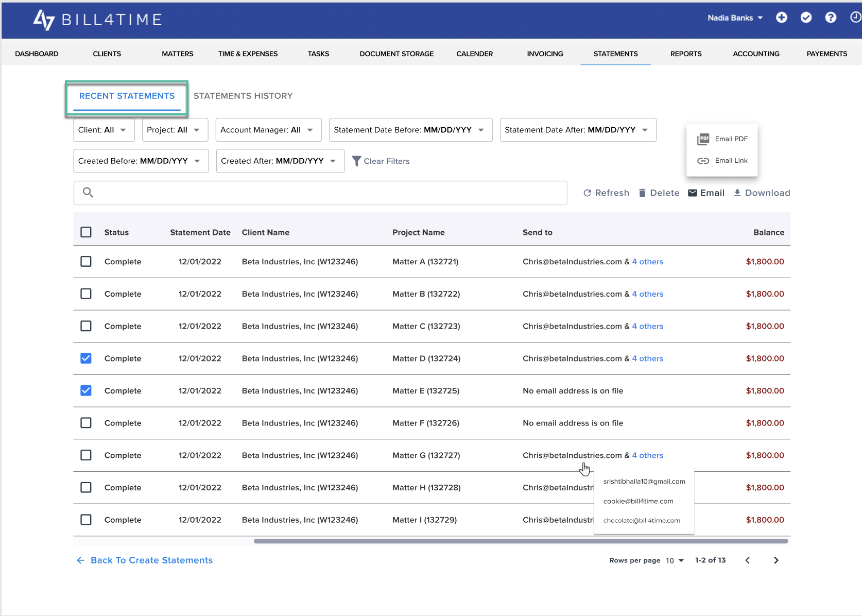Switch to Recent Statements tab
Screen dimensions: 862x616
click(x=127, y=96)
